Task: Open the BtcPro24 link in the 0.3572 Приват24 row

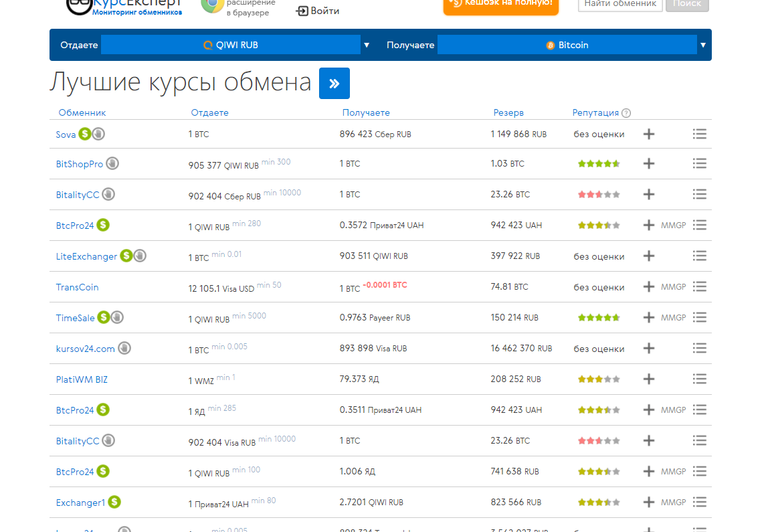Action: point(75,226)
